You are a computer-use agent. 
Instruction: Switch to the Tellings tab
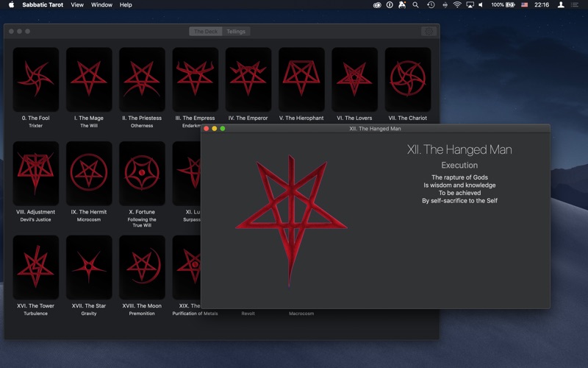[236, 32]
